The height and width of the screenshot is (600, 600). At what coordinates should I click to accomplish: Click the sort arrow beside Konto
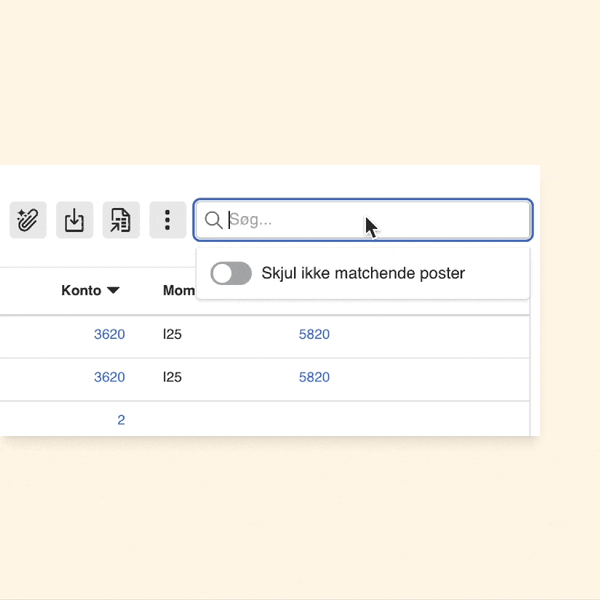(x=113, y=290)
